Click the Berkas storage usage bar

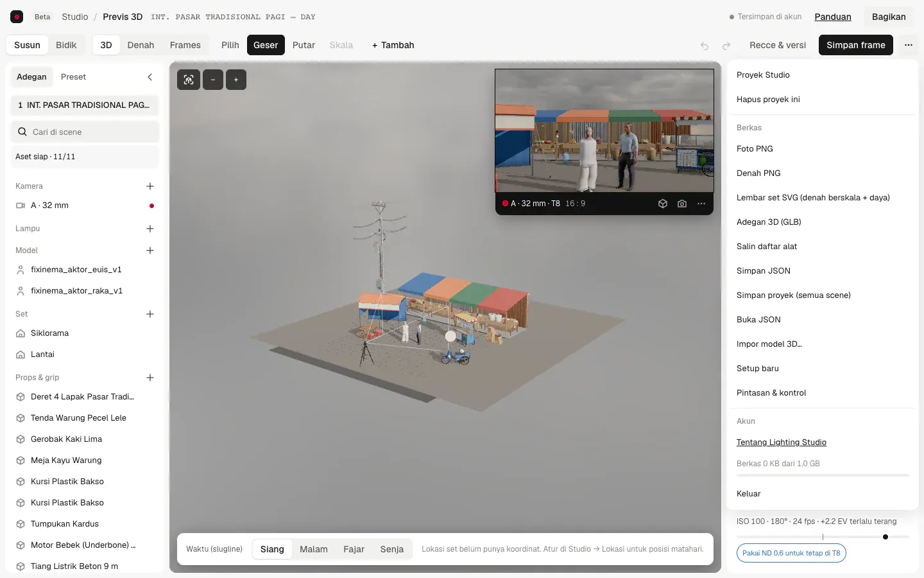pos(823,475)
